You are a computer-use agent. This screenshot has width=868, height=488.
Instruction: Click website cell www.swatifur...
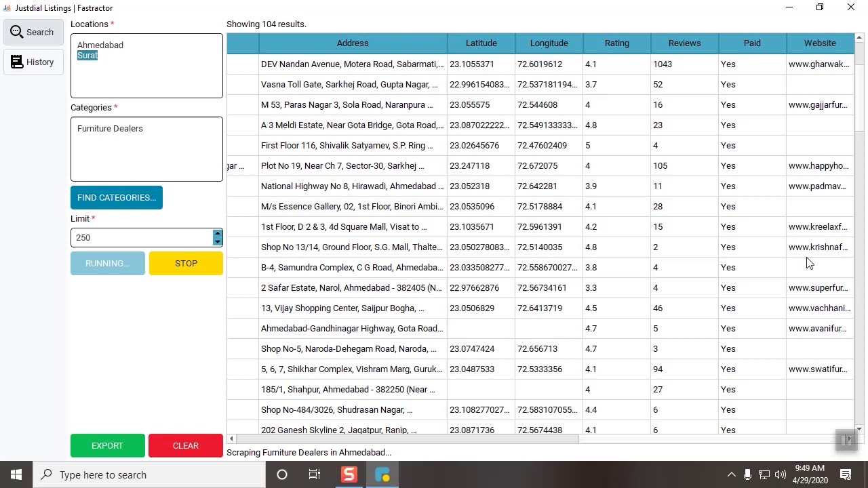tap(820, 369)
